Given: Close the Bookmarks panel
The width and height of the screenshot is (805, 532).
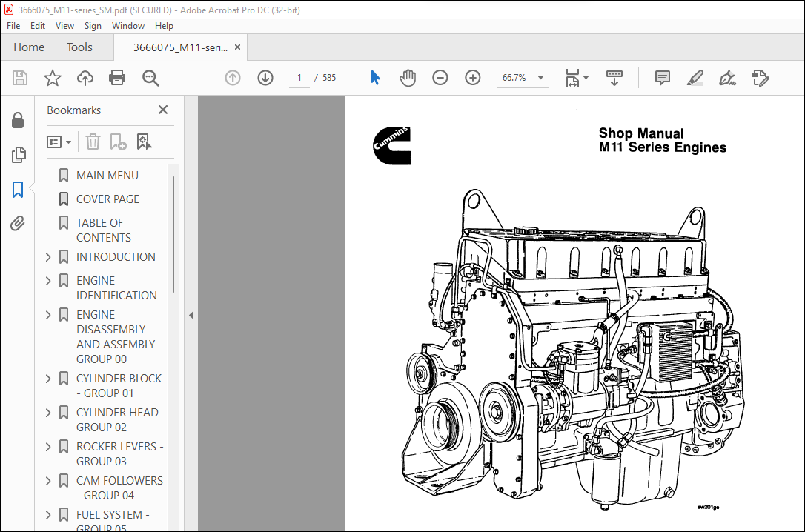Looking at the screenshot, I should (163, 110).
